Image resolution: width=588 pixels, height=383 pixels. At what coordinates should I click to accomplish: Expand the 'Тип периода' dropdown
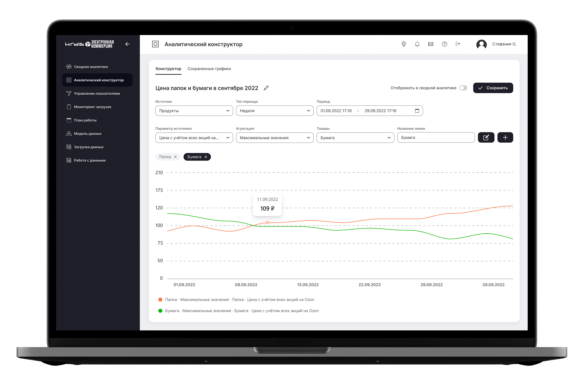pyautogui.click(x=275, y=111)
